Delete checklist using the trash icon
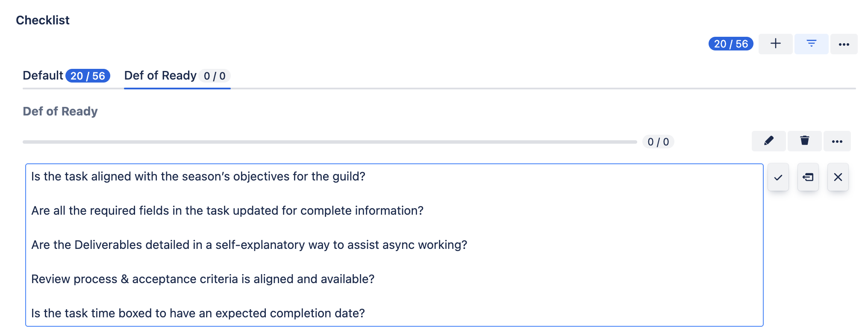The image size is (868, 334). point(804,141)
